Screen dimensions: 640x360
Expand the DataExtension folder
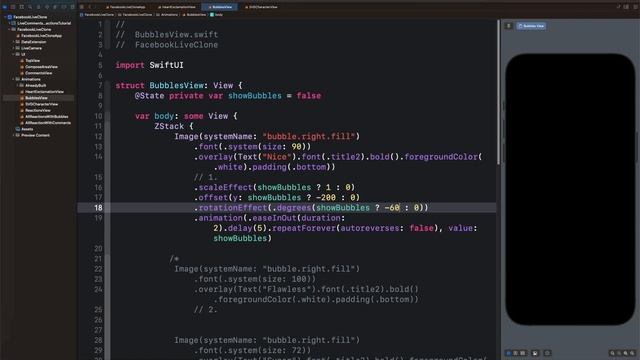click(x=13, y=42)
